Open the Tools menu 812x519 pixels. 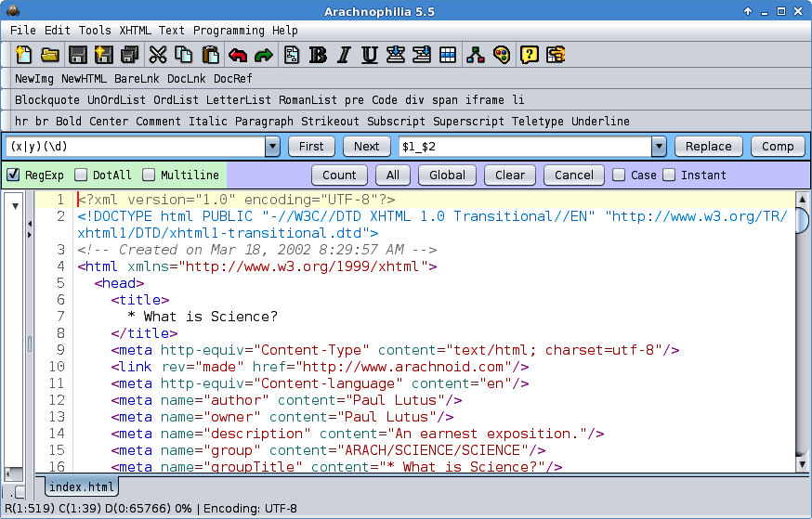tap(95, 31)
